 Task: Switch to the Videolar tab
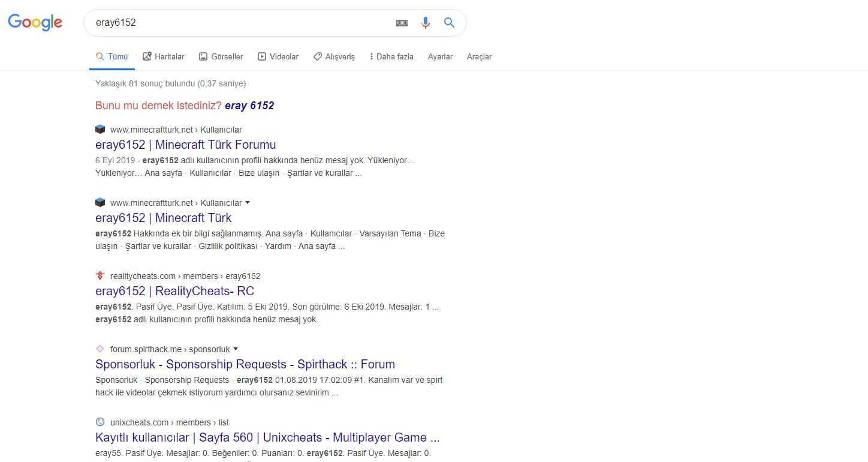[278, 57]
